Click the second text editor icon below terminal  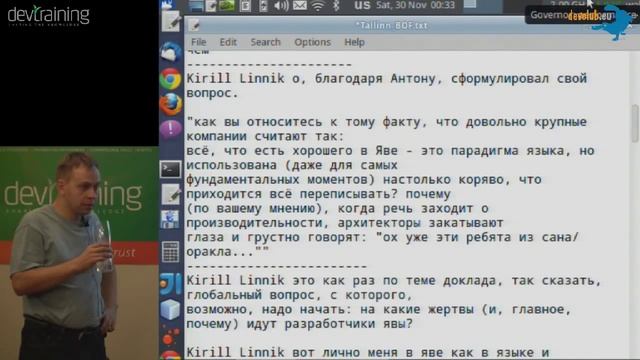click(171, 194)
